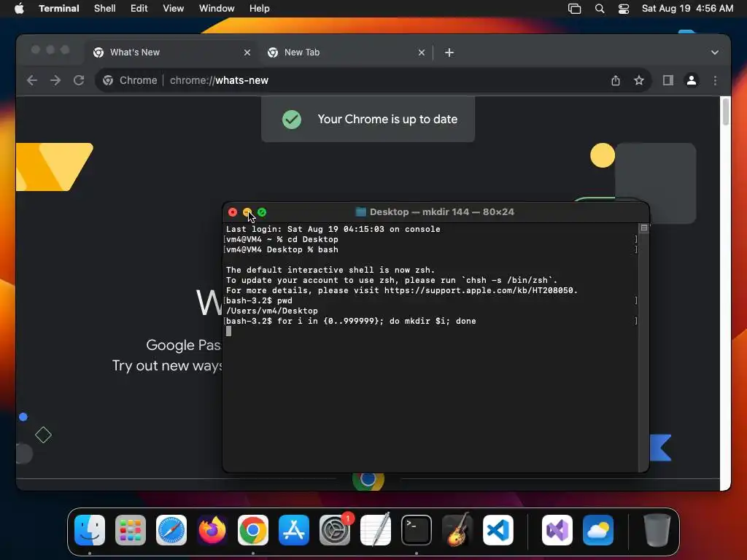Open Safari from the Dock
Image resolution: width=747 pixels, height=560 pixels.
(x=171, y=530)
